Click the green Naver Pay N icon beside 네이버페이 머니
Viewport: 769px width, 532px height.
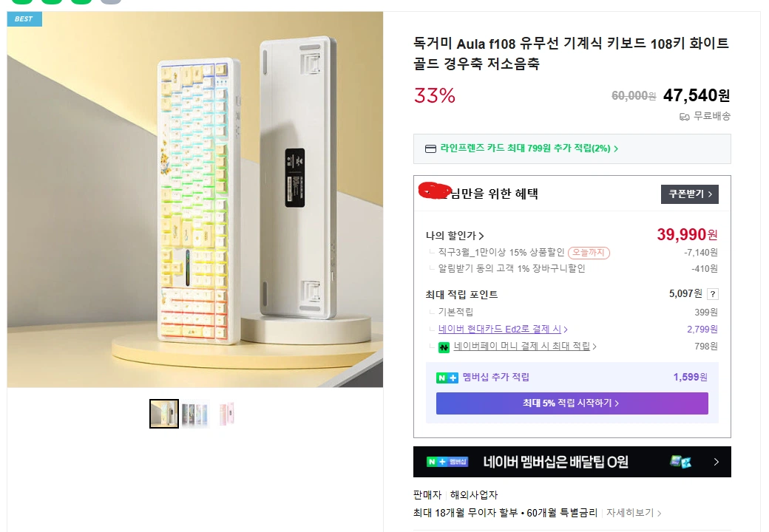pos(442,346)
